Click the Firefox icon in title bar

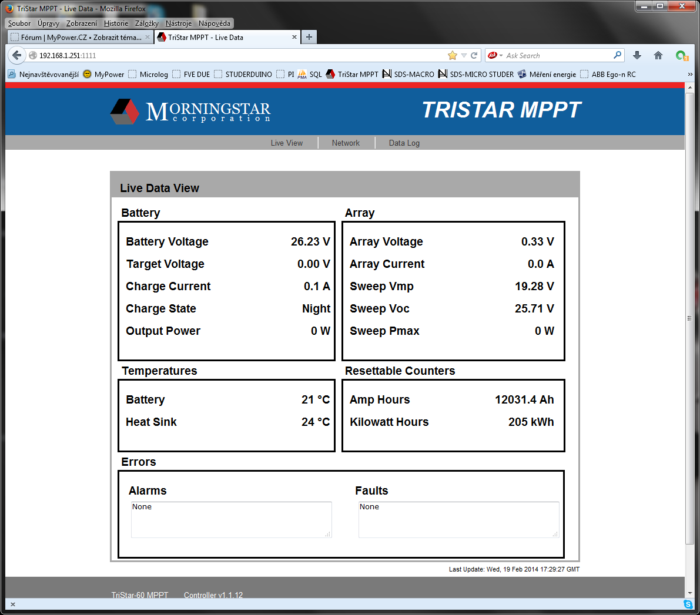[x=9, y=8]
